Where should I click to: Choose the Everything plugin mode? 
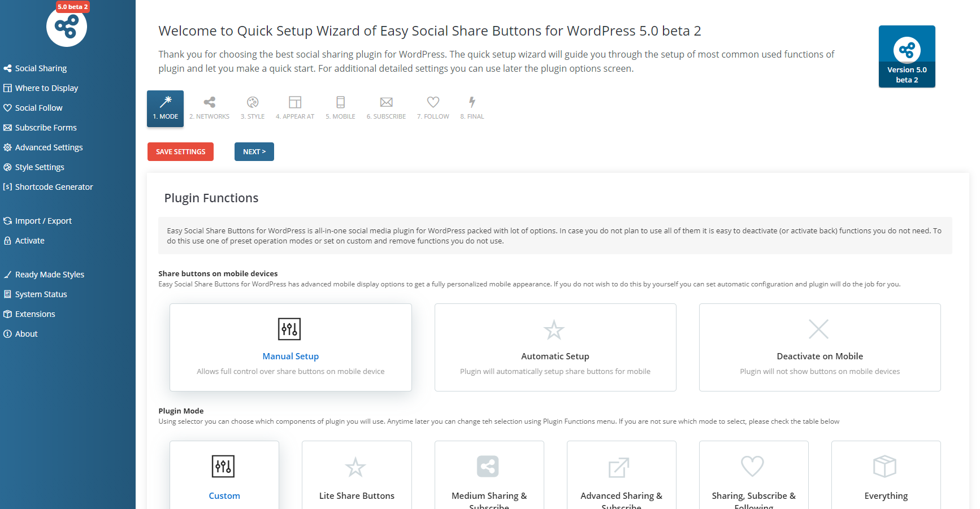point(886,475)
